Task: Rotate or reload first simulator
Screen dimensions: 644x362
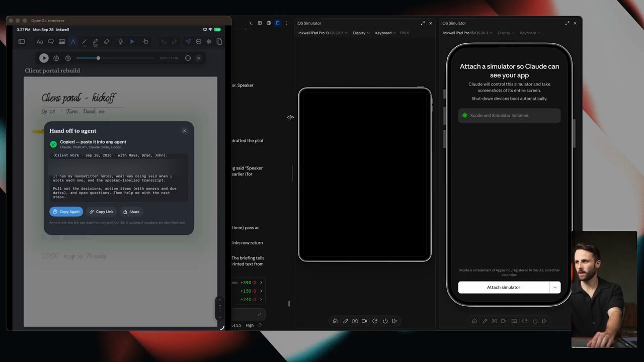Action: coord(375,321)
